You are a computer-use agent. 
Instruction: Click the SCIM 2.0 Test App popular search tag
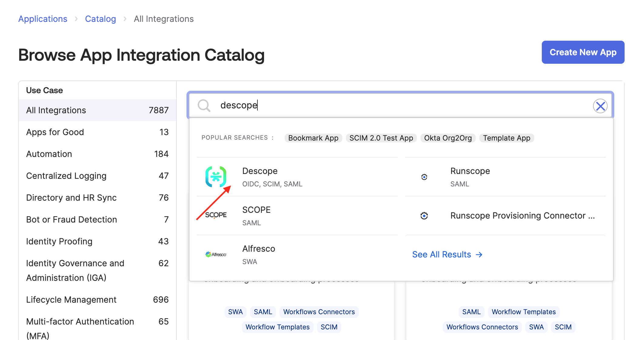pyautogui.click(x=380, y=137)
